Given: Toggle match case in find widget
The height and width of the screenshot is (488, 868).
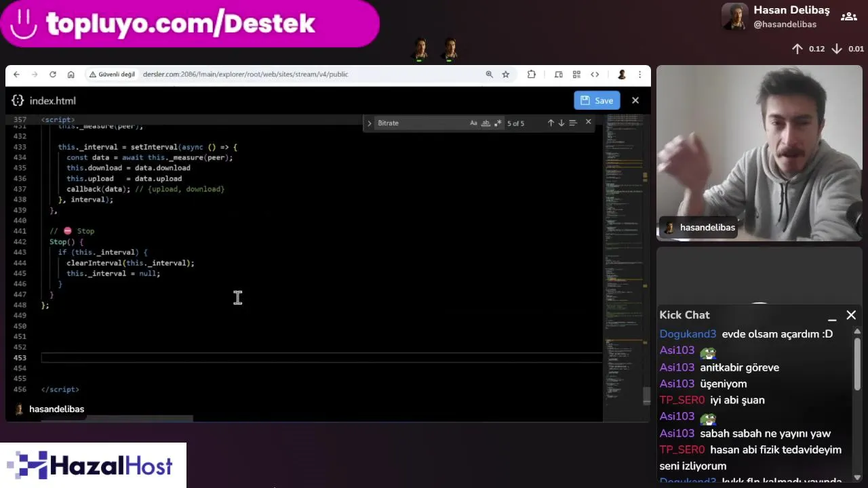Looking at the screenshot, I should point(473,123).
